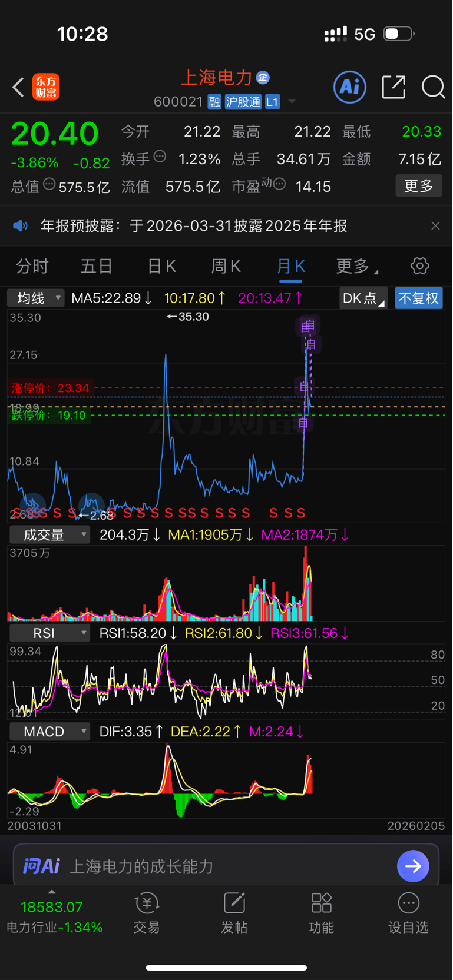Tap the DIF:3.35 value

[131, 732]
